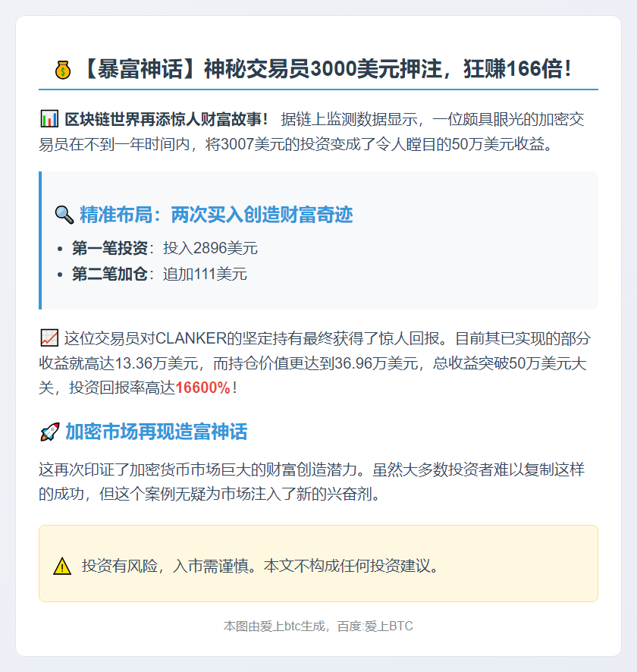Click the 追加111美元 amount text
Viewport: 637px width, 672px height.
tap(205, 274)
